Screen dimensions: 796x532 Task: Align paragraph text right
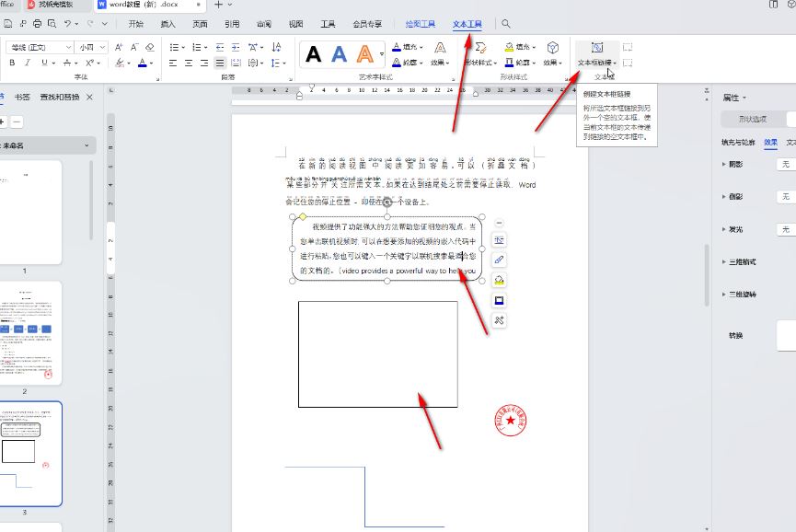204,63
